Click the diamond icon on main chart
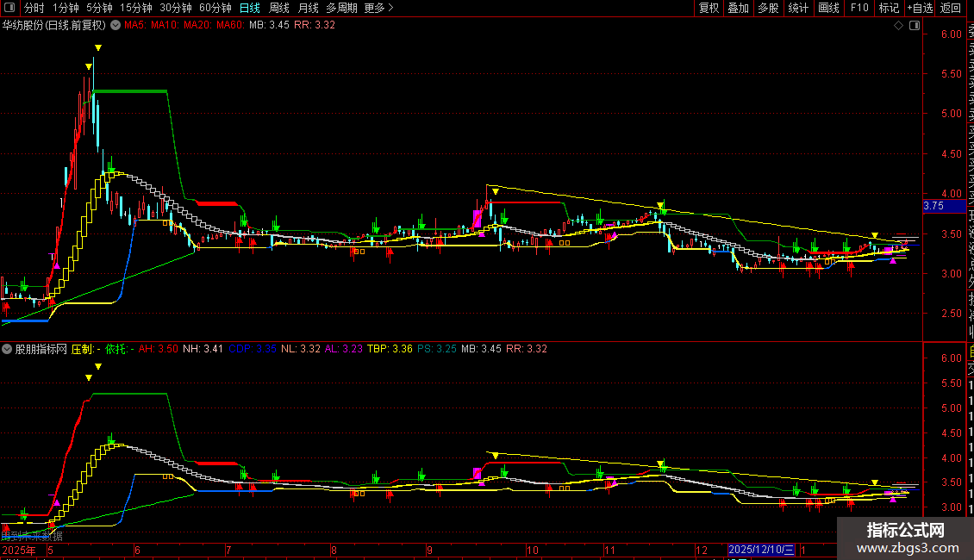974x560 pixels. [x=898, y=26]
